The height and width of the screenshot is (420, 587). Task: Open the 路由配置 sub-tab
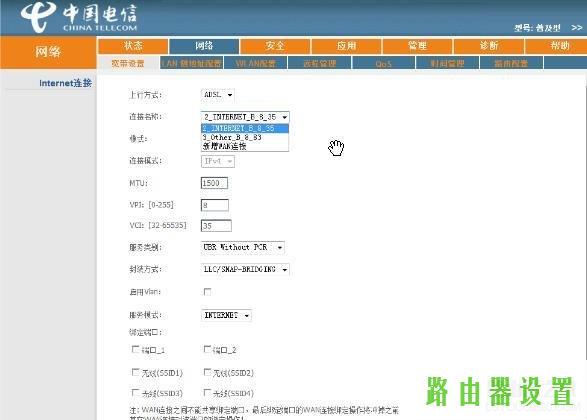(511, 63)
